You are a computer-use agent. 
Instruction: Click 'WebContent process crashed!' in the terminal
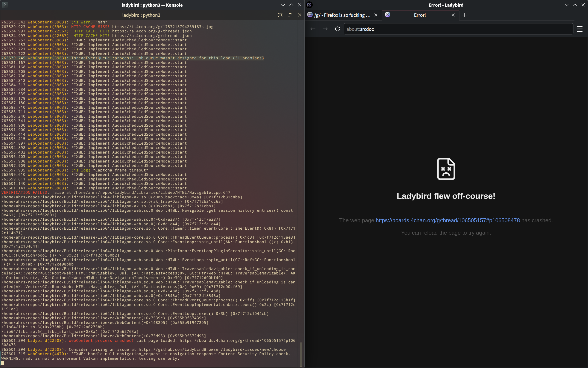point(101,340)
